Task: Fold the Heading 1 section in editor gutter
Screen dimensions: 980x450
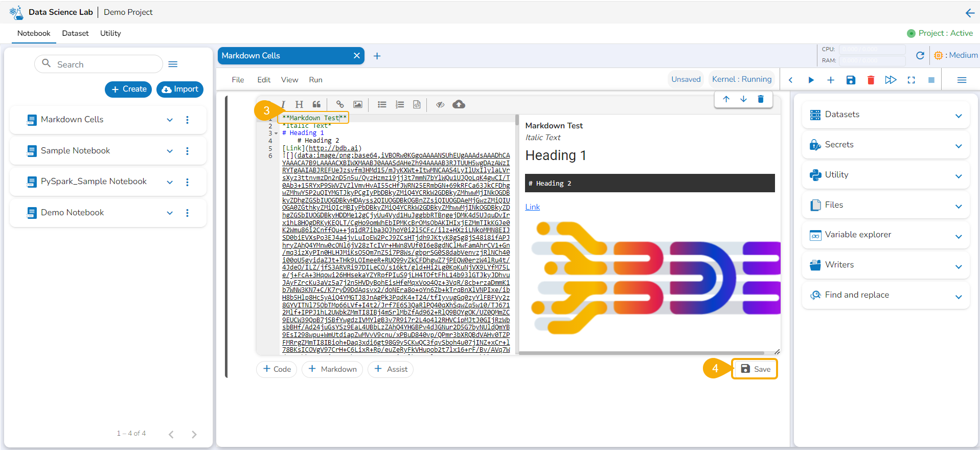Action: 277,133
